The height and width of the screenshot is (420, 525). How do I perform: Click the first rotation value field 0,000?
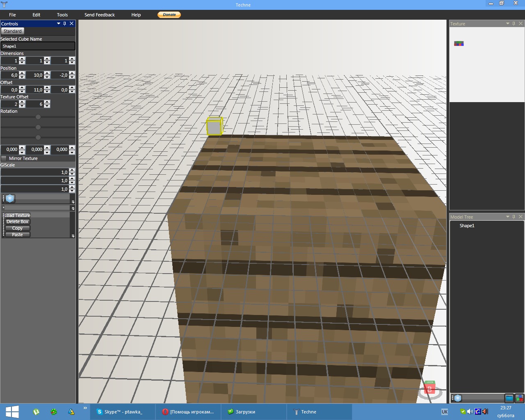10,150
